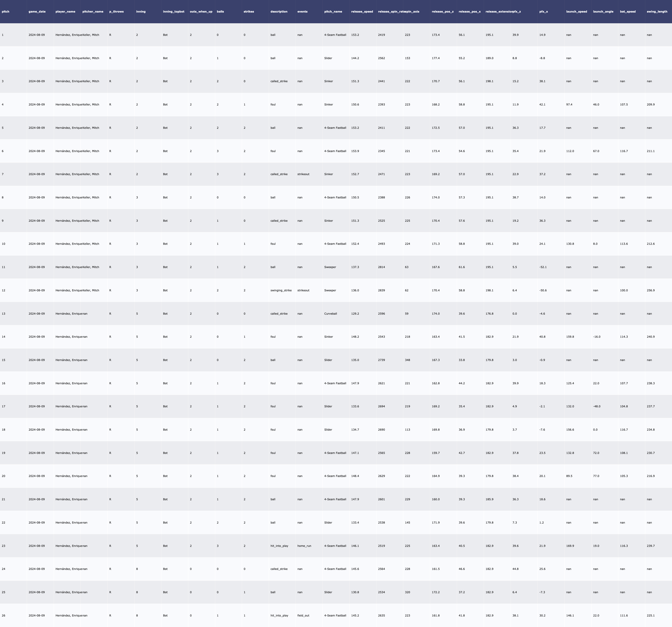Select Curveball pitch name cell
The width and height of the screenshot is (672, 627).
[330, 314]
